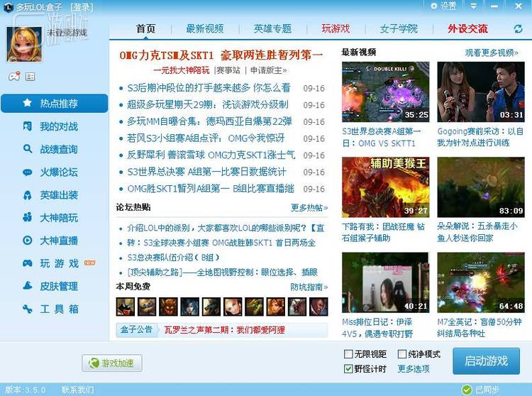Expand 更多热贴 forum posts link
532x396 pixels.
tap(309, 208)
